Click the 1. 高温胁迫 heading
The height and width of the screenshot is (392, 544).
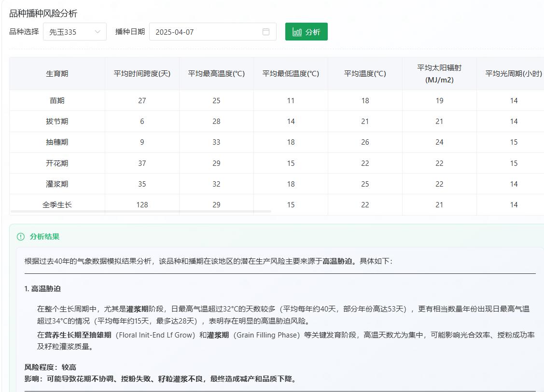pos(42,289)
